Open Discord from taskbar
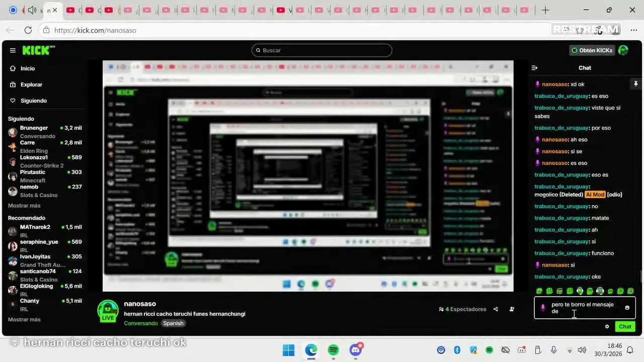 tap(356, 350)
